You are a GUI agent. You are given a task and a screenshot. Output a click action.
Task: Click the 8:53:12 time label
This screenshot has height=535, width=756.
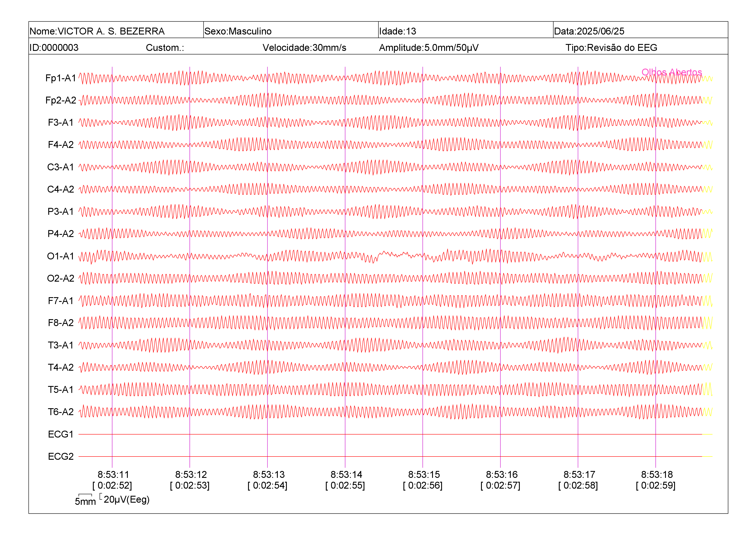191,474
